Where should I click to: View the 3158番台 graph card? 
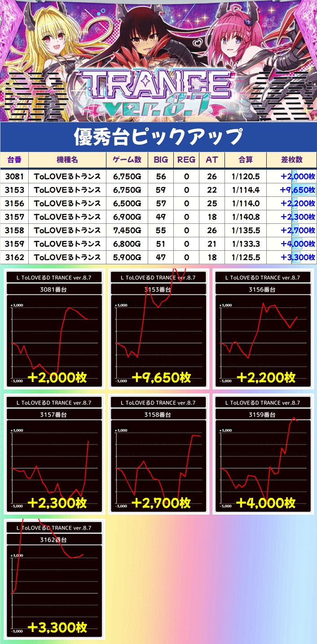click(x=158, y=454)
